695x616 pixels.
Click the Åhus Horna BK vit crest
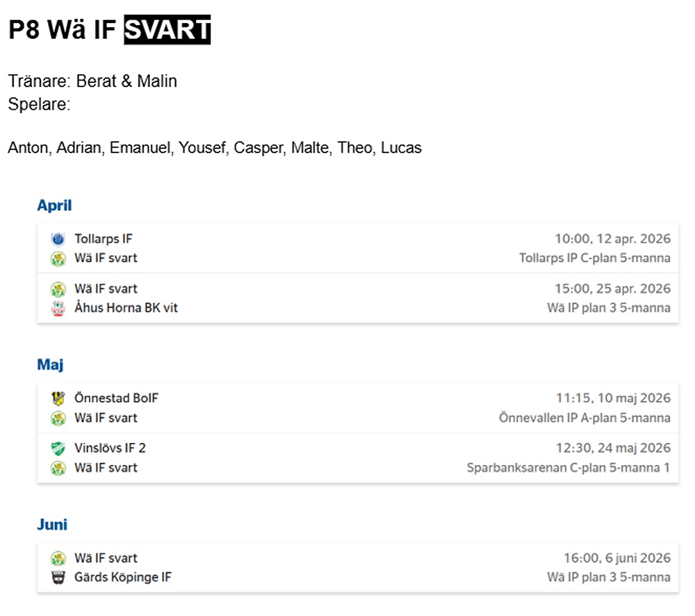point(58,308)
